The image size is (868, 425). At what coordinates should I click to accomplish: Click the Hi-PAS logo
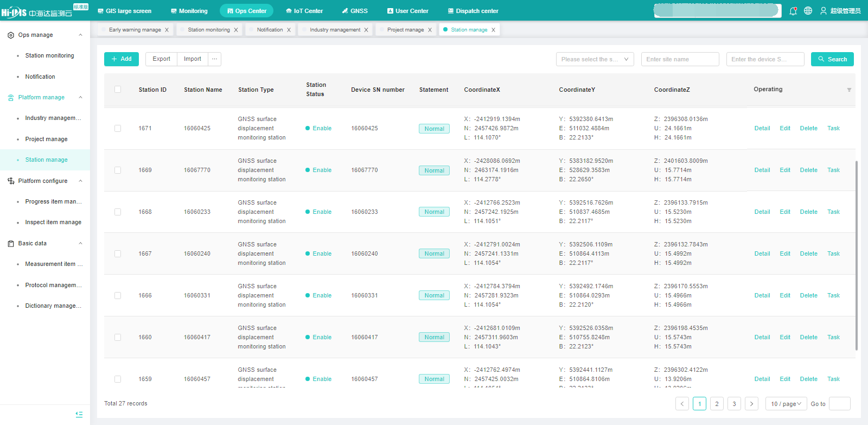pyautogui.click(x=37, y=12)
